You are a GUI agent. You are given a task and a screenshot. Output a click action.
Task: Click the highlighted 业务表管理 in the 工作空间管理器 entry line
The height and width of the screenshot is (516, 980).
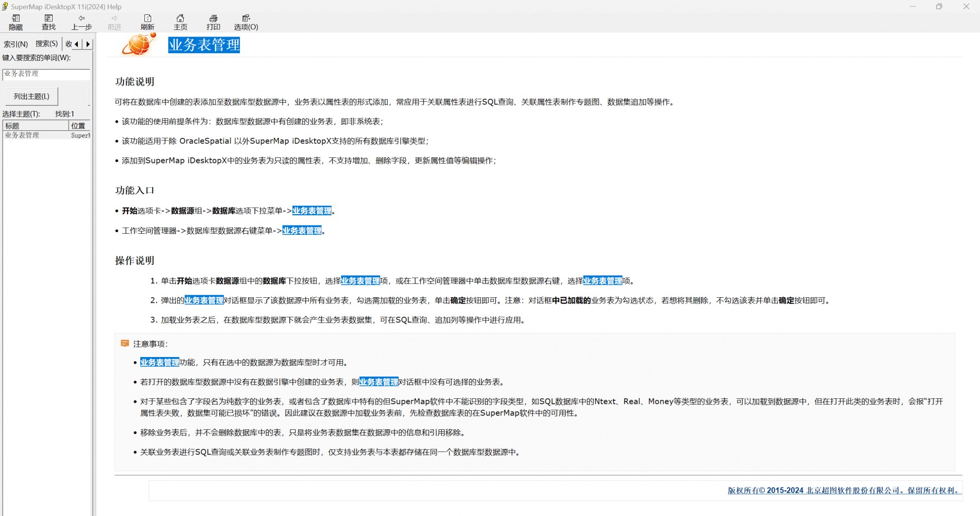tap(302, 231)
